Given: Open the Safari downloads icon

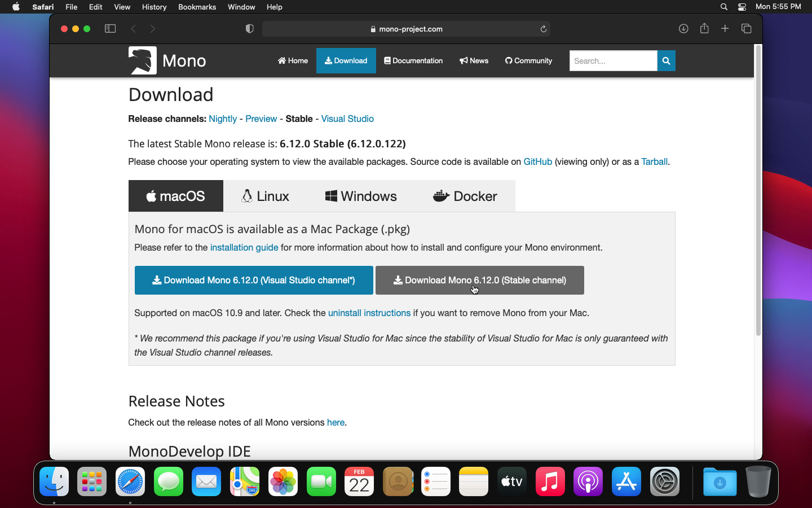Looking at the screenshot, I should 683,29.
